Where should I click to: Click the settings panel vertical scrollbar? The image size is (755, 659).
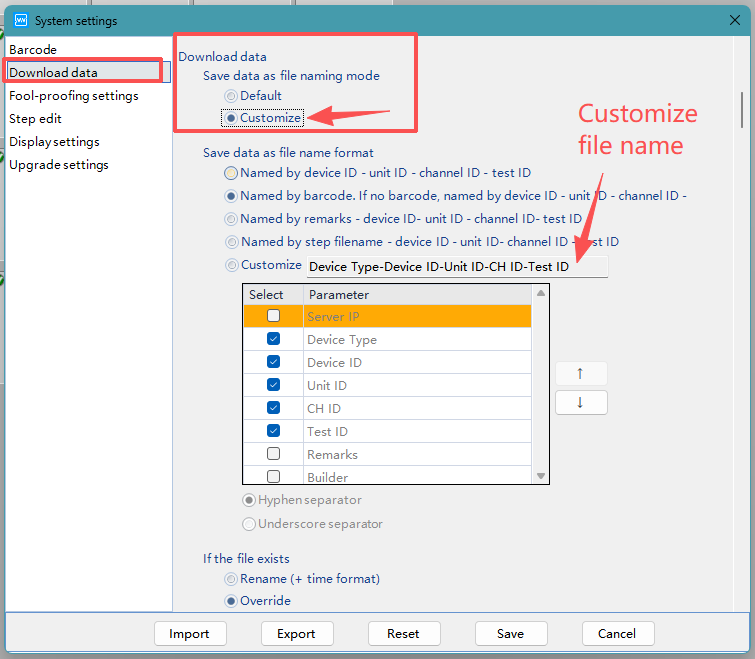click(x=742, y=110)
